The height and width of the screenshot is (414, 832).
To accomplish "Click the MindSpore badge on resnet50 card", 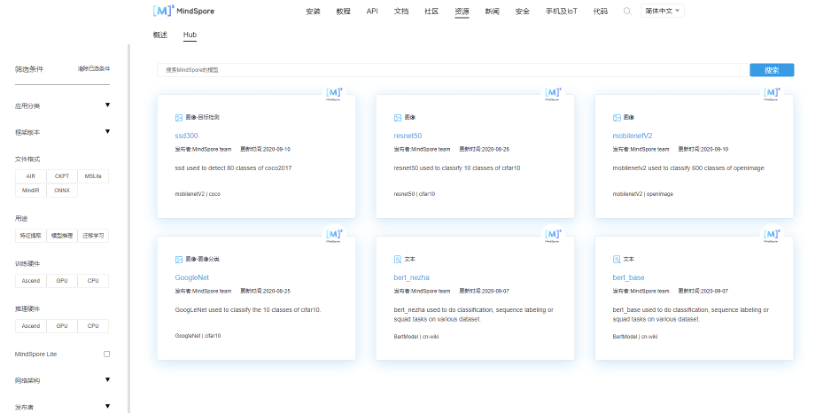I will coord(552,94).
